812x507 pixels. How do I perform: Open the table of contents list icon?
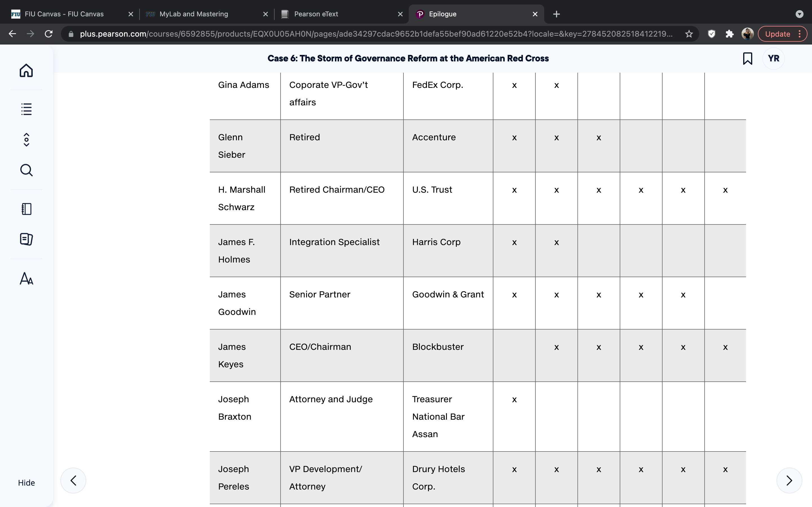(x=26, y=109)
